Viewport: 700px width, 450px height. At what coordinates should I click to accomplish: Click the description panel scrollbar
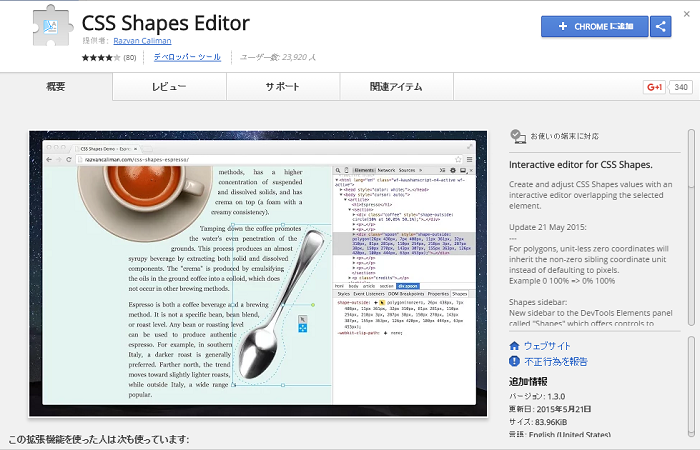691,228
